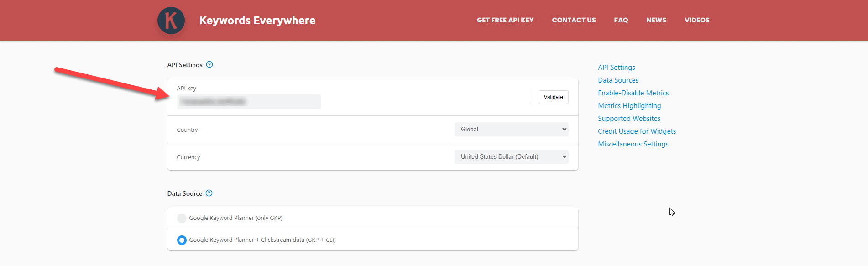Jump to Enable-Disable Metrics link
Image resolution: width=868 pixels, height=266 pixels.
click(633, 93)
